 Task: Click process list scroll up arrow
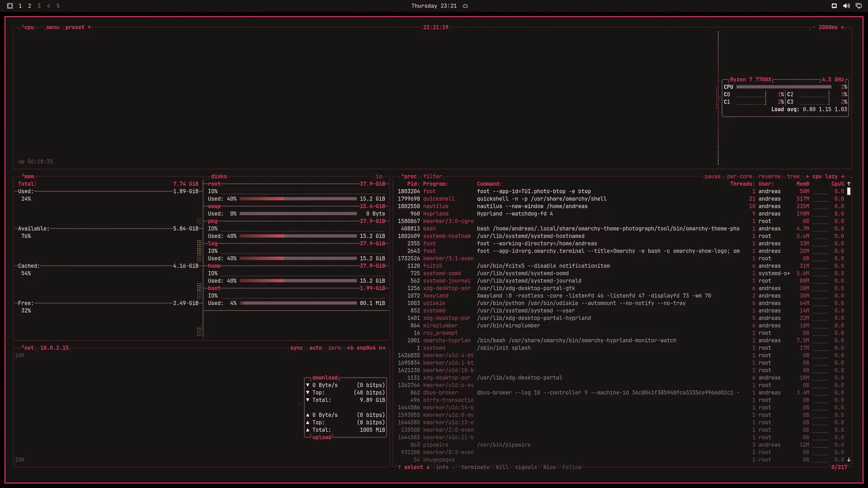(x=849, y=184)
